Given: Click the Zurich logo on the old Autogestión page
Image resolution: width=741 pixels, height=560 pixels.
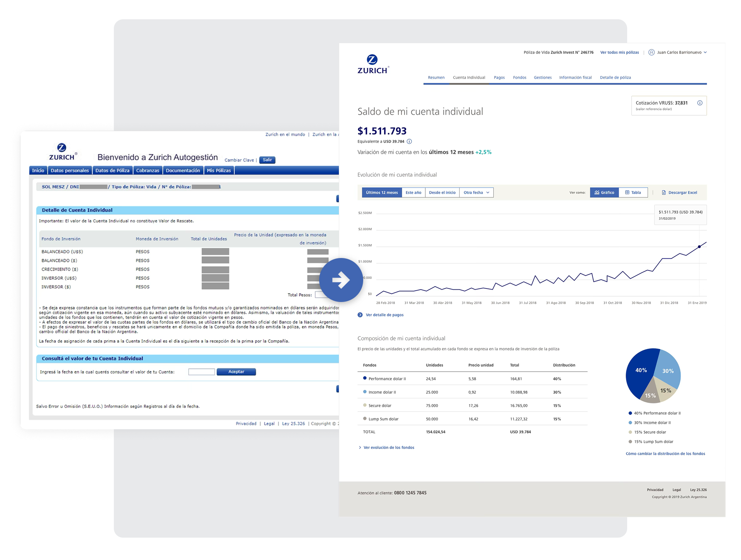Looking at the screenshot, I should pos(63,152).
